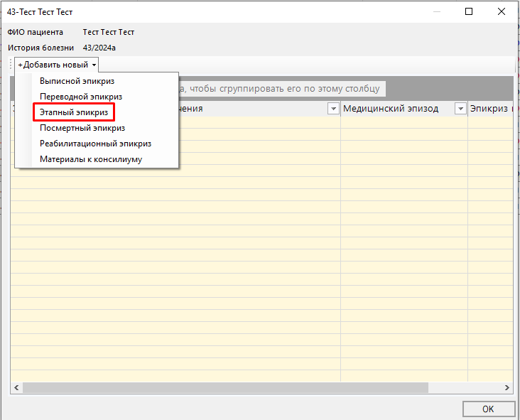Image resolution: width=520 pixels, height=420 pixels.
Task: Click the "Эпикриз" column header
Action: click(489, 109)
